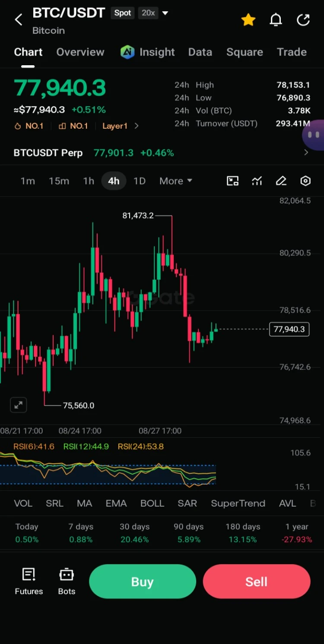Tap the 7 days 0.88% performance
324x644 pixels.
(x=81, y=533)
